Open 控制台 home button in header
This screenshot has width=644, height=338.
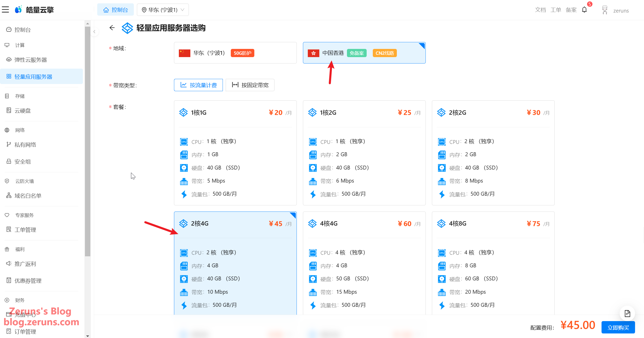[115, 10]
